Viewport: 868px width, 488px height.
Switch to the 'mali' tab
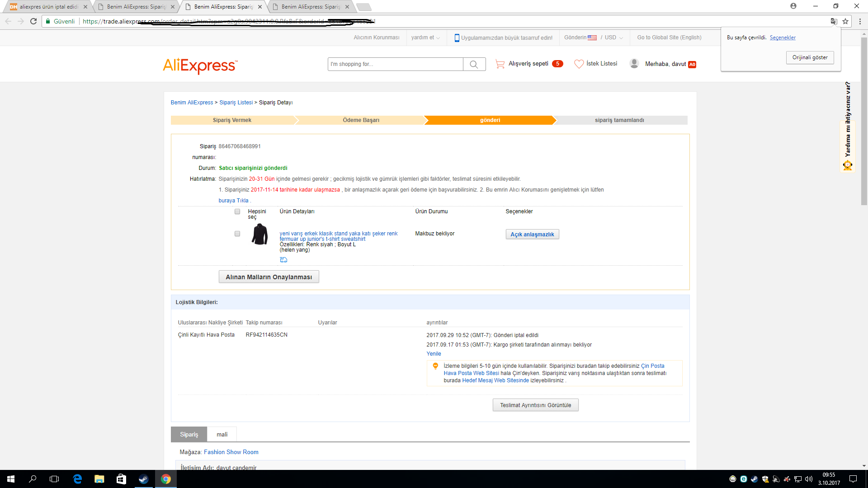click(222, 434)
